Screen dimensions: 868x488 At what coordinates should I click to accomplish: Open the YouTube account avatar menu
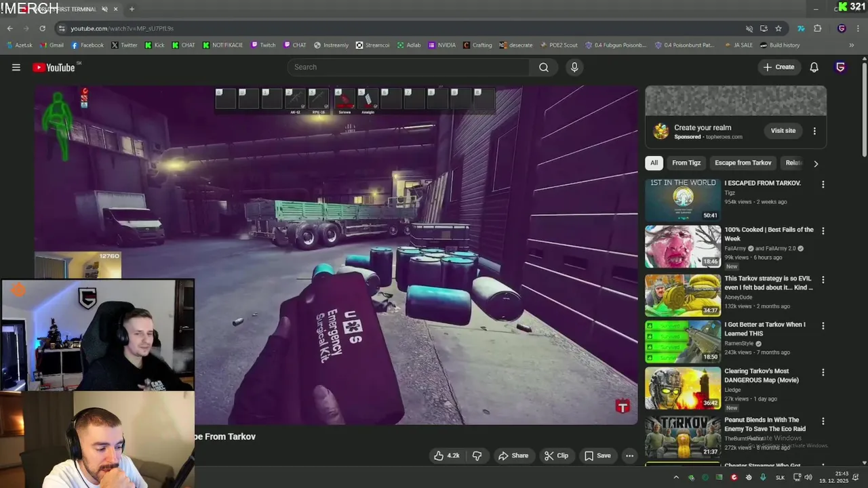tap(840, 67)
